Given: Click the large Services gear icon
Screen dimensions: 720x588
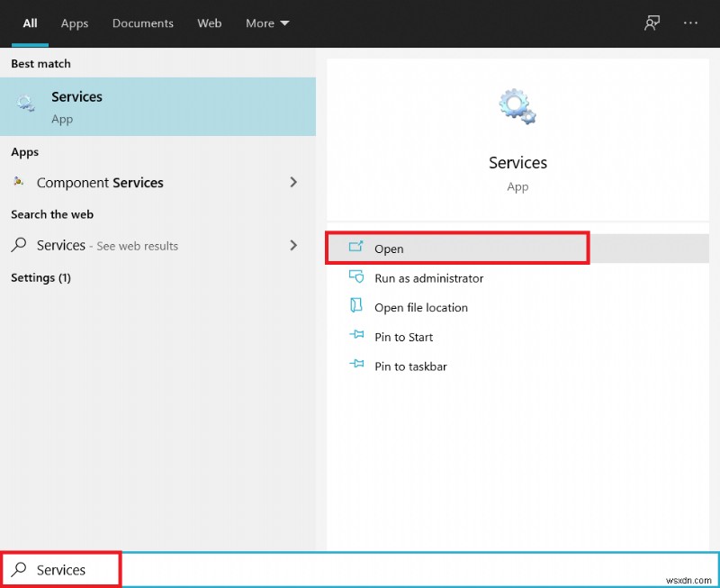Looking at the screenshot, I should click(x=517, y=104).
